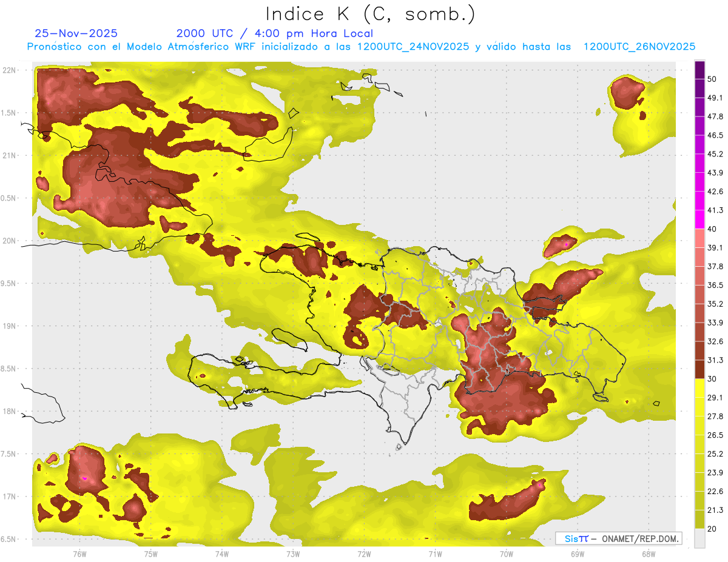Click the color bar label "40"
The width and height of the screenshot is (728, 562).
712,229
